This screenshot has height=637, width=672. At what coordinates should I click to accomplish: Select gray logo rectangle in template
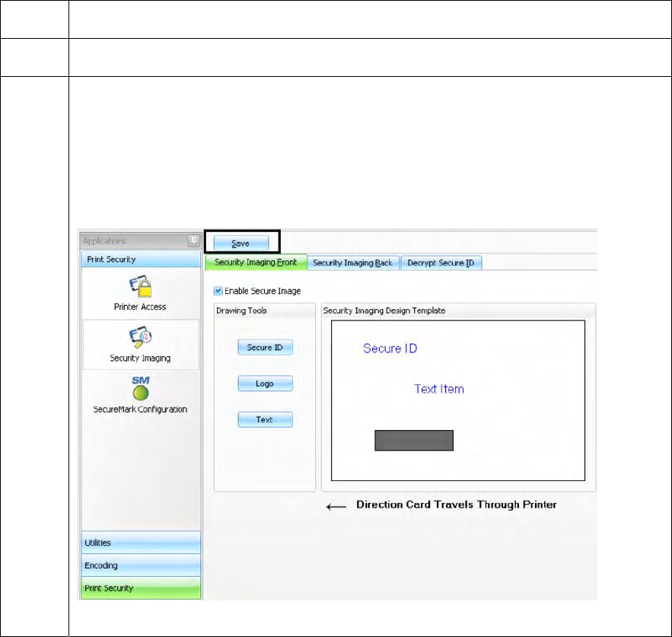414,440
